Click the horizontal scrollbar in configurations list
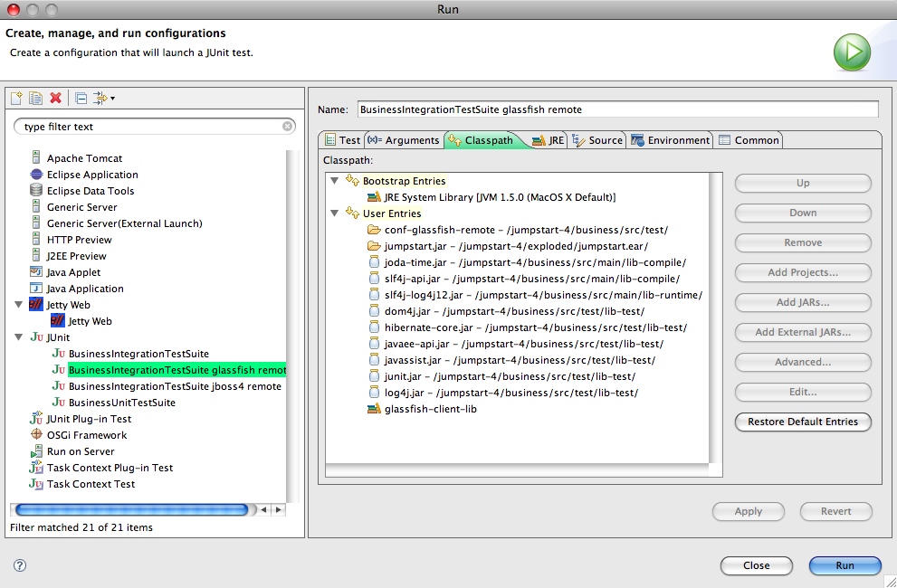 pyautogui.click(x=131, y=509)
